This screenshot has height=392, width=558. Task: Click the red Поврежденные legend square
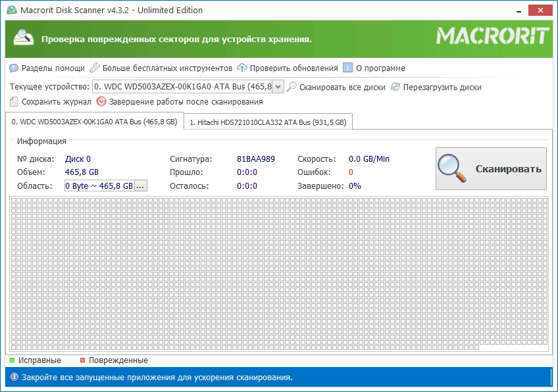click(x=82, y=360)
